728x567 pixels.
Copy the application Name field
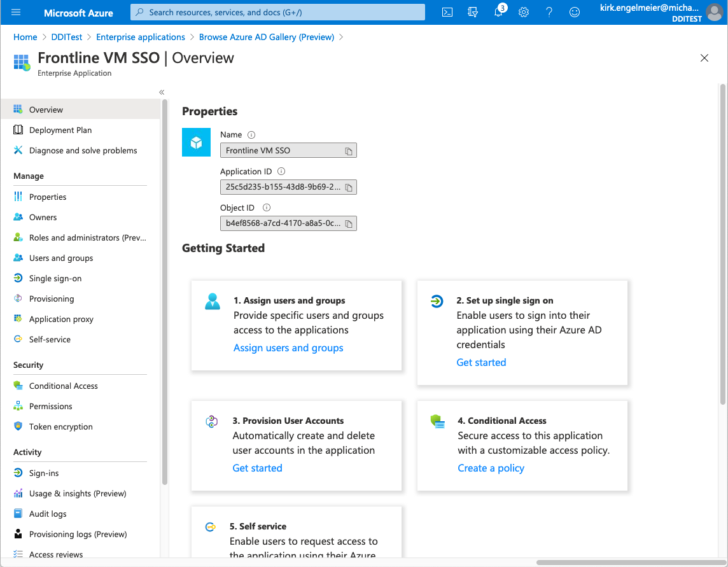pyautogui.click(x=348, y=150)
